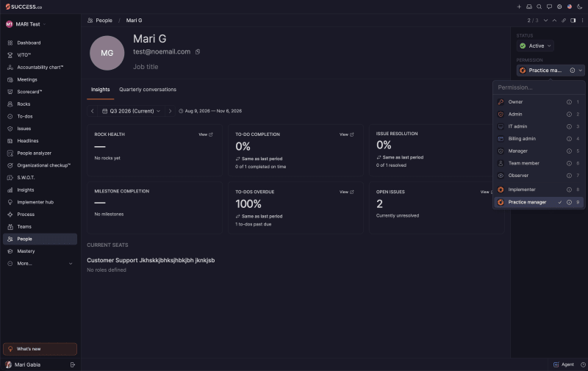588x371 pixels.
Task: Collapse the Practice manager permission dropdown
Action: [551, 71]
